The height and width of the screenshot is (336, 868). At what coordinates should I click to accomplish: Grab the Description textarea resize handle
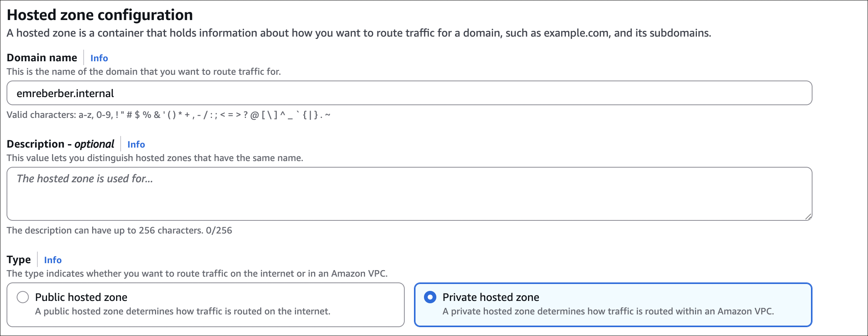808,217
